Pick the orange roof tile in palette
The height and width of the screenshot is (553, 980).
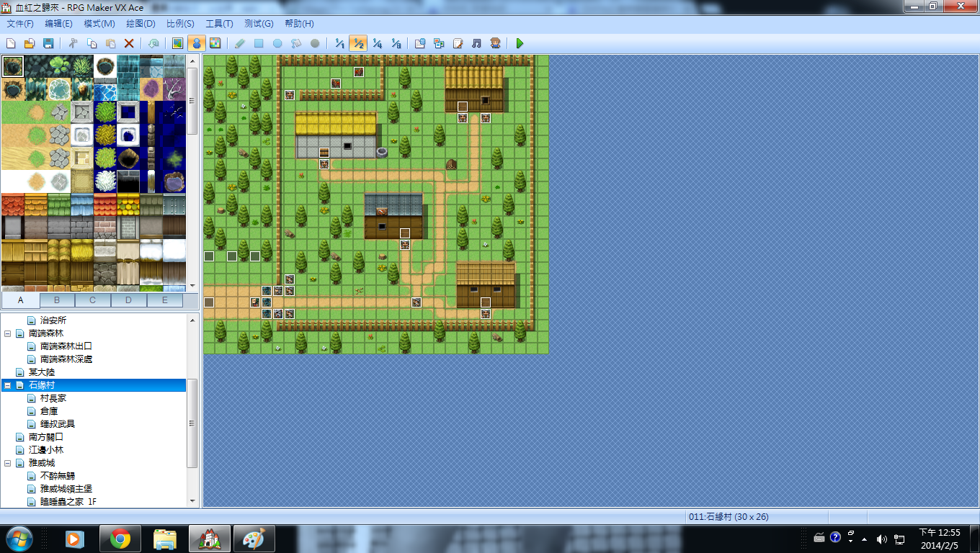point(35,204)
